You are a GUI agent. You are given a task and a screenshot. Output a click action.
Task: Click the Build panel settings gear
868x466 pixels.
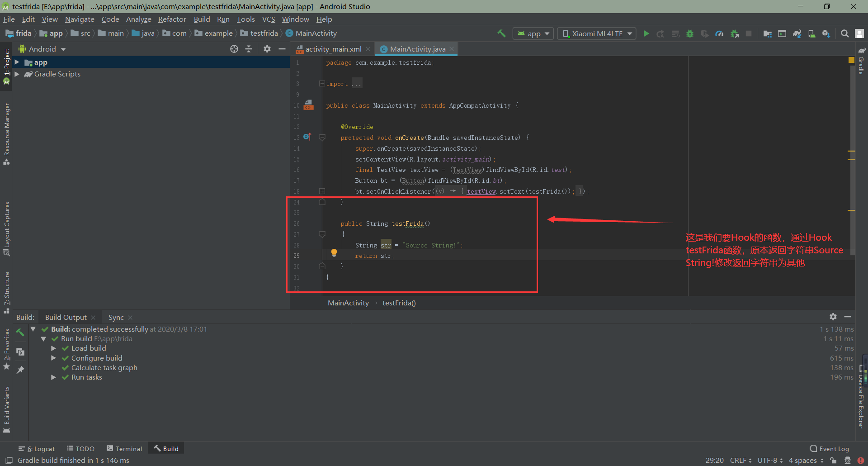point(833,317)
